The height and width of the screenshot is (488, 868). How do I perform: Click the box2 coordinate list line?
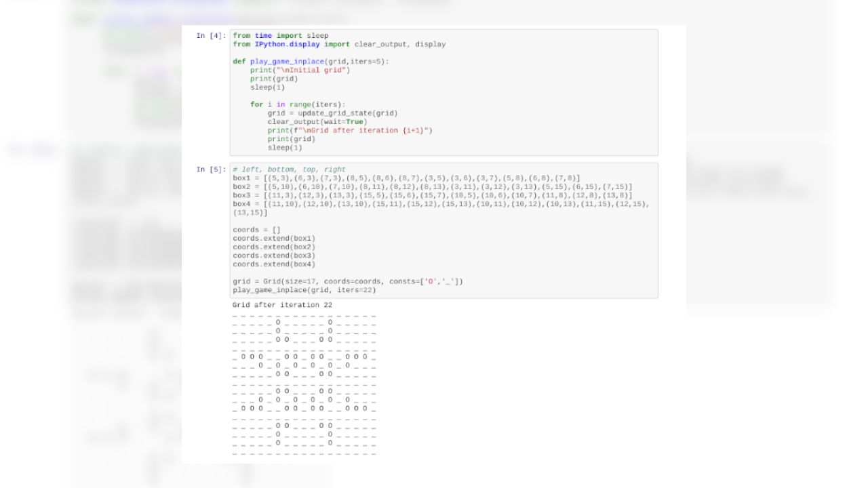pos(433,187)
